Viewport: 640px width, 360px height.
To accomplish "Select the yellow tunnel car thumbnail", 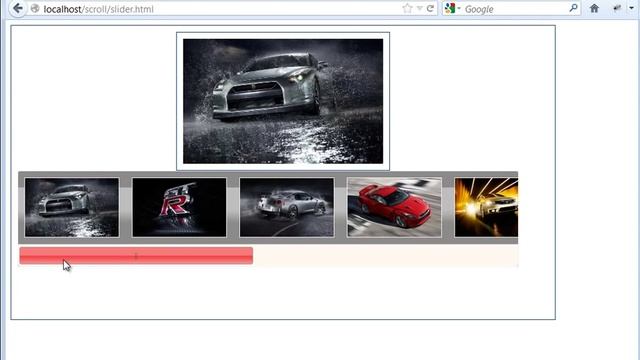I will tap(486, 207).
